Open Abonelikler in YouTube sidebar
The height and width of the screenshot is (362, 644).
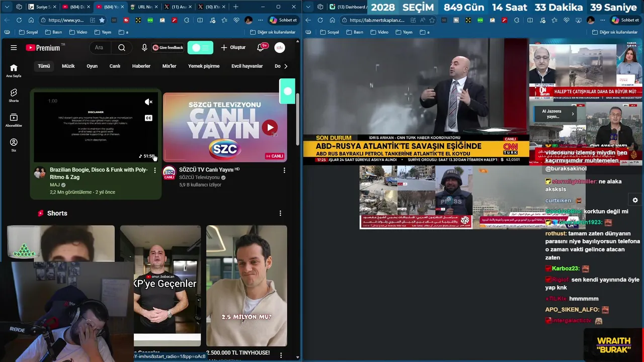[14, 120]
